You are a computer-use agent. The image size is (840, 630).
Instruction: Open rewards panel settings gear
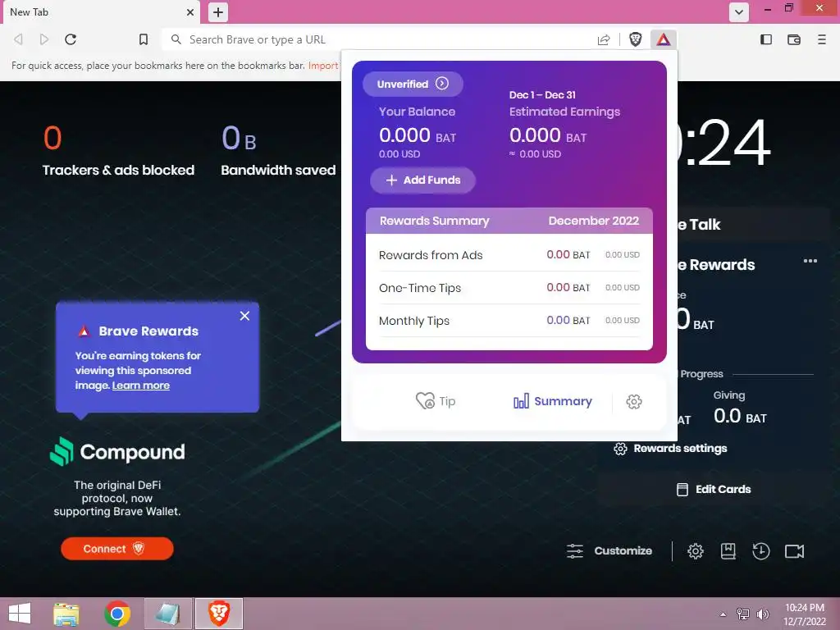click(634, 401)
